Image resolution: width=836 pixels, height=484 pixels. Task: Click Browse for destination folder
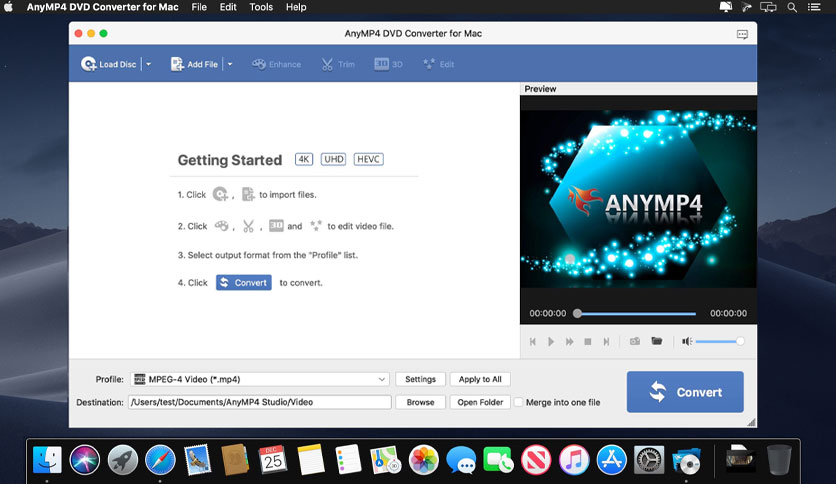click(x=420, y=402)
